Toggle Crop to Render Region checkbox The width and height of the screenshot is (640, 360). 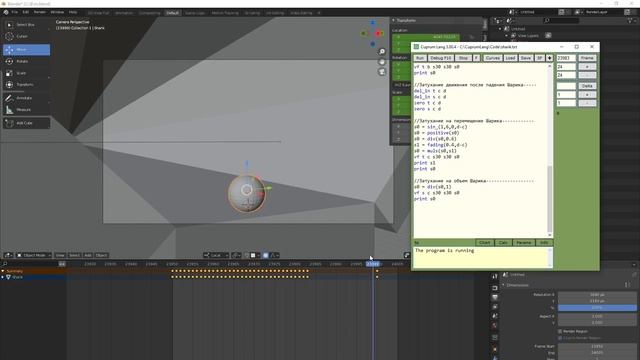(x=560, y=338)
